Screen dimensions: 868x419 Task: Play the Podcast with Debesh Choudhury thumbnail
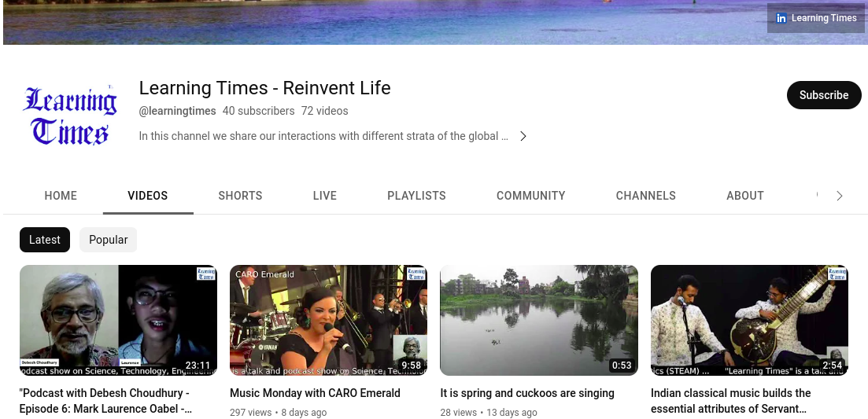[118, 320]
